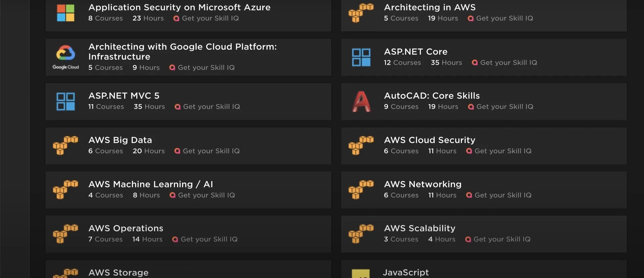Click the AWS Cloud Security cubes icon
The width and height of the screenshot is (644, 278).
coord(361,145)
